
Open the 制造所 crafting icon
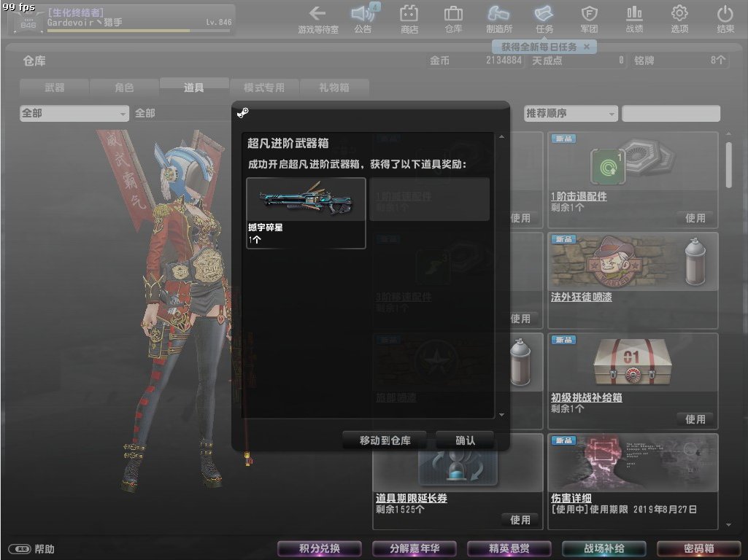pos(499,20)
